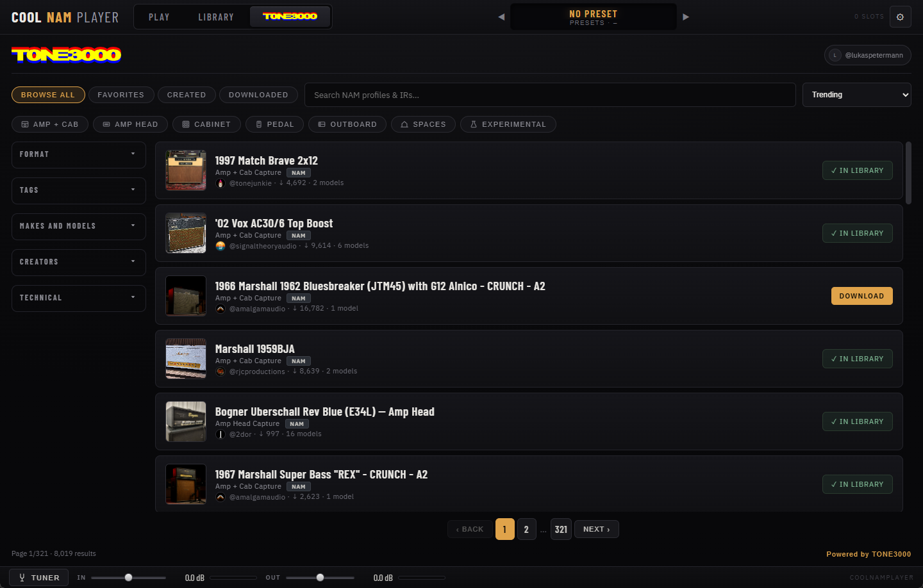The width and height of the screenshot is (923, 588).
Task: Open the Bogner Uberschall Rev Blue title
Action: coord(324,412)
